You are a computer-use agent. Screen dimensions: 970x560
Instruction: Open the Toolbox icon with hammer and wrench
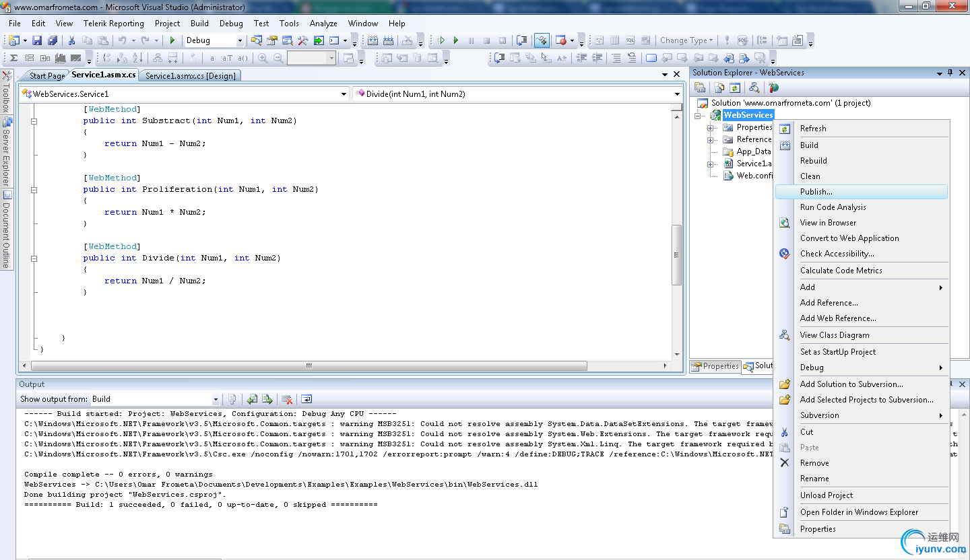pos(302,40)
